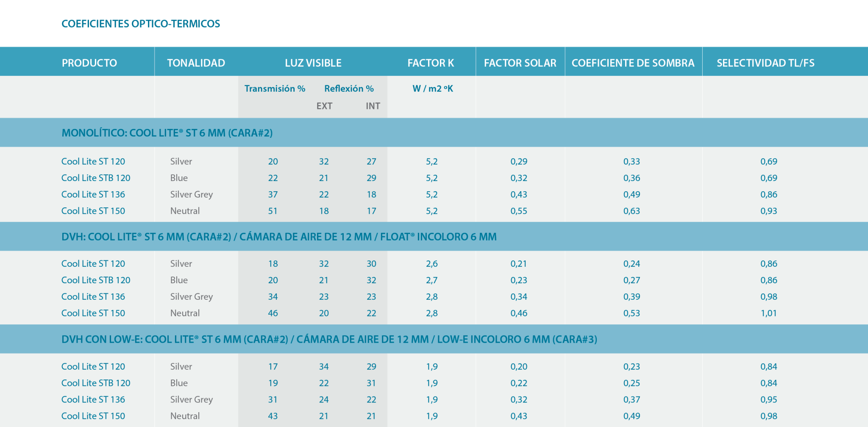Screen dimensions: 868x427
Task: Select Cool Lite STB 120 in the Low-E section
Action: pos(96,383)
